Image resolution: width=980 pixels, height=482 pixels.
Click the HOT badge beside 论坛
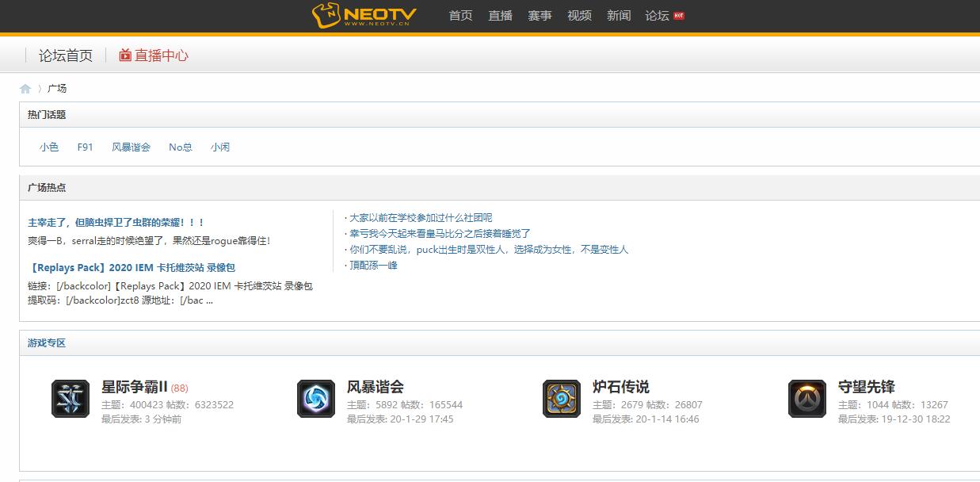pyautogui.click(x=678, y=16)
